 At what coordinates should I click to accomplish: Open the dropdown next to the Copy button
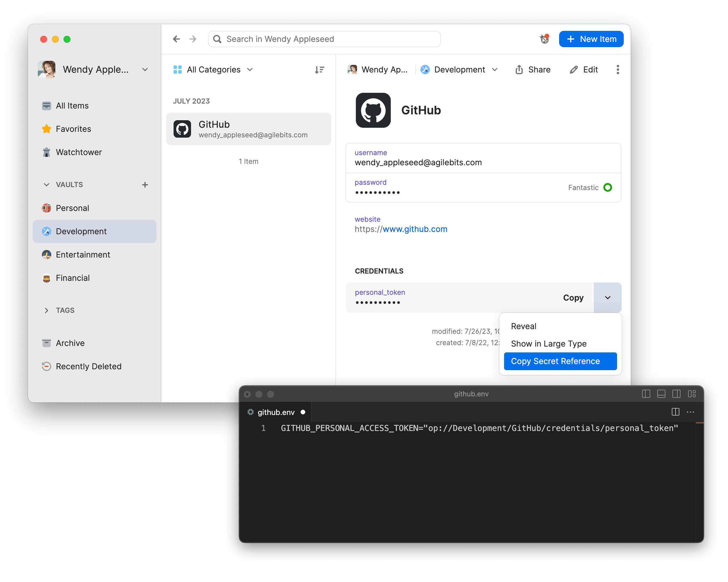[x=607, y=298]
